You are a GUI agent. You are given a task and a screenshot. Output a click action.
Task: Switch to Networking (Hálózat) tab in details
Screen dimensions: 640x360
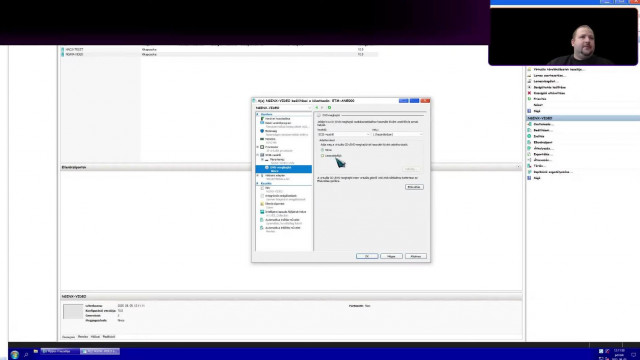pos(95,337)
